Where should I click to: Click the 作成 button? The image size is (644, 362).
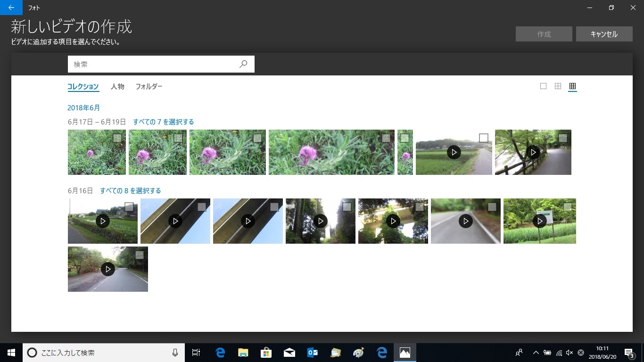coord(544,34)
